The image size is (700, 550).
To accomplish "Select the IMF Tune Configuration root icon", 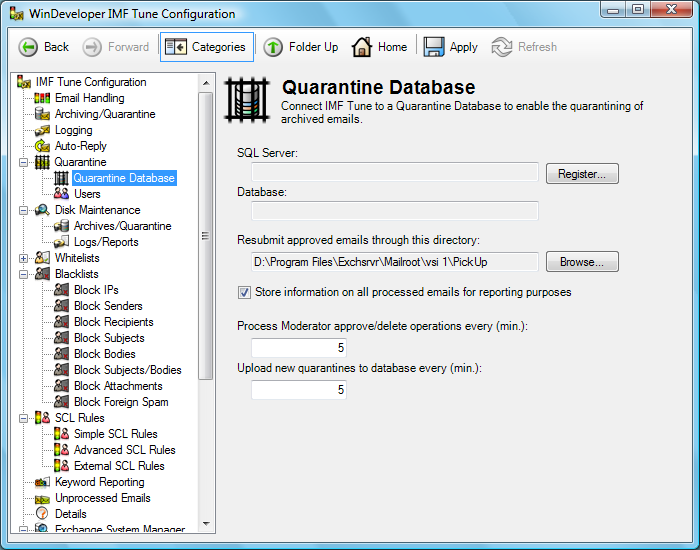I will [x=23, y=82].
